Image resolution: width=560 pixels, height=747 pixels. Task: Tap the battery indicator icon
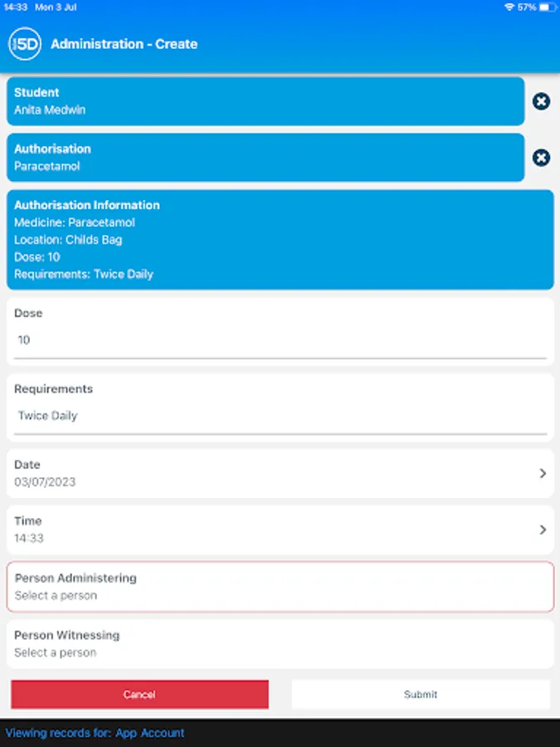(547, 7)
